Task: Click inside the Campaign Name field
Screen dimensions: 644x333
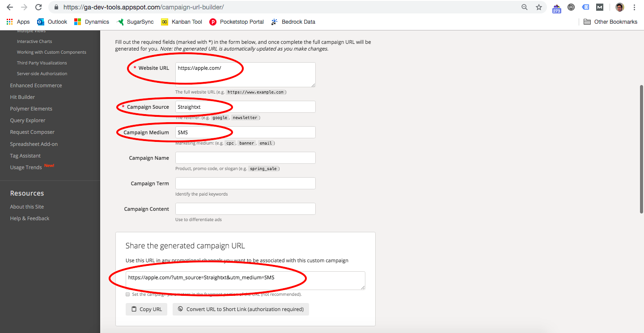Action: point(245,158)
